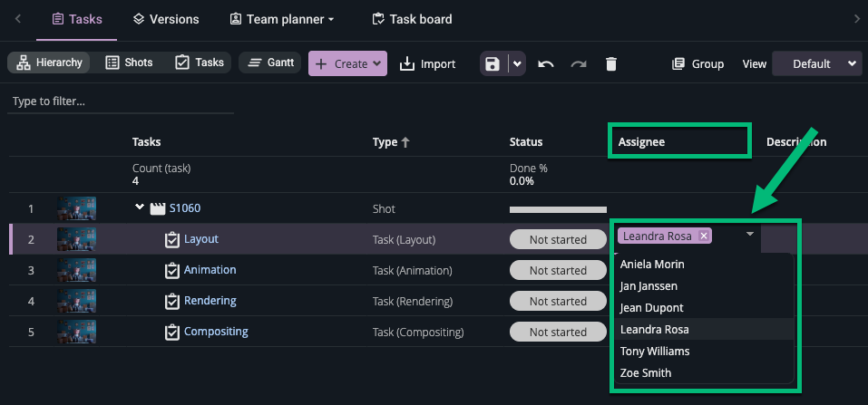Select the Tasks view toggle
868x405 pixels.
coord(200,63)
